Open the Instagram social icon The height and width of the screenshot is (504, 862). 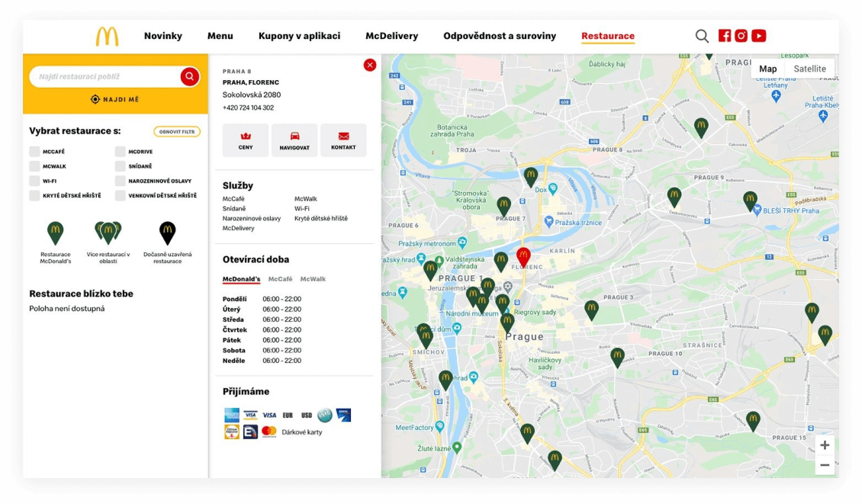coord(741,36)
